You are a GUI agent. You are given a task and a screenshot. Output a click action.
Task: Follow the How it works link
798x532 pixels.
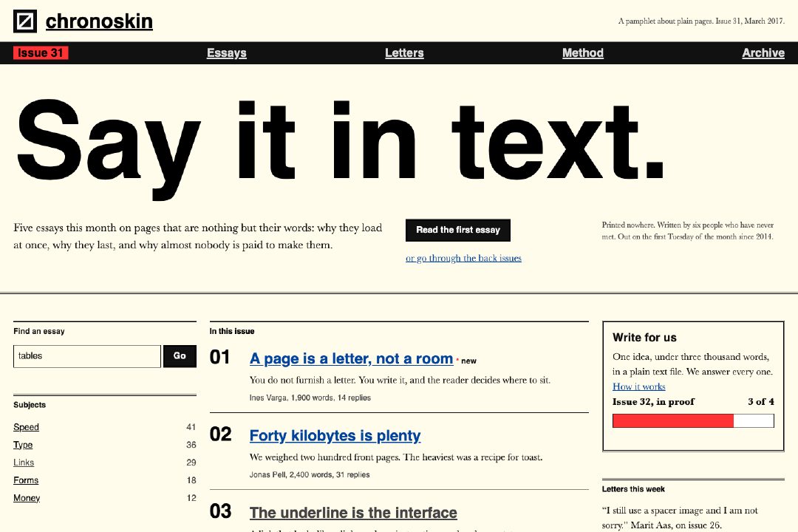(638, 387)
